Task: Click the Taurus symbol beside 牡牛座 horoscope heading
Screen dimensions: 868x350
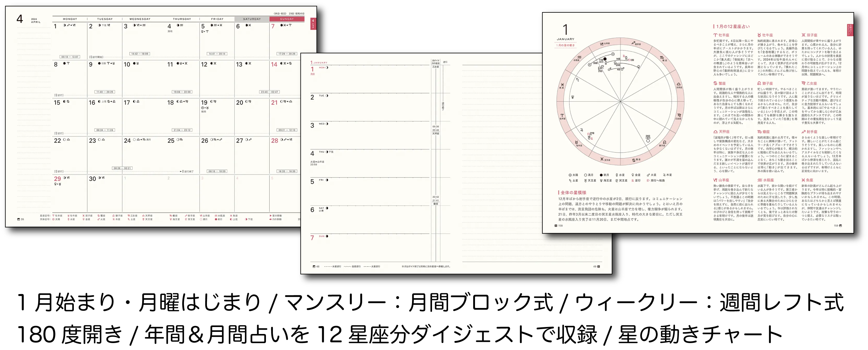Action: pos(759,35)
